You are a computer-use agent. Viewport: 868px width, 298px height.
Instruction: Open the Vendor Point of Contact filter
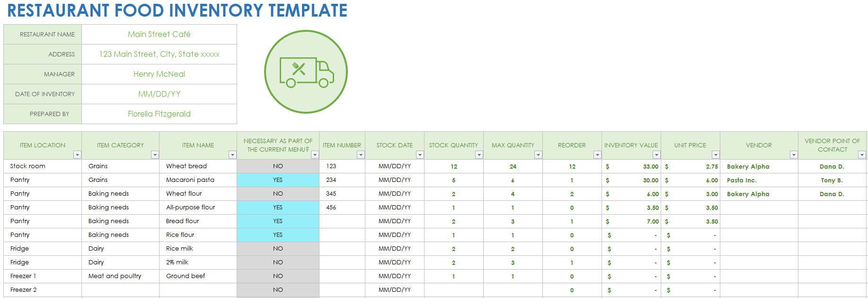tap(862, 155)
